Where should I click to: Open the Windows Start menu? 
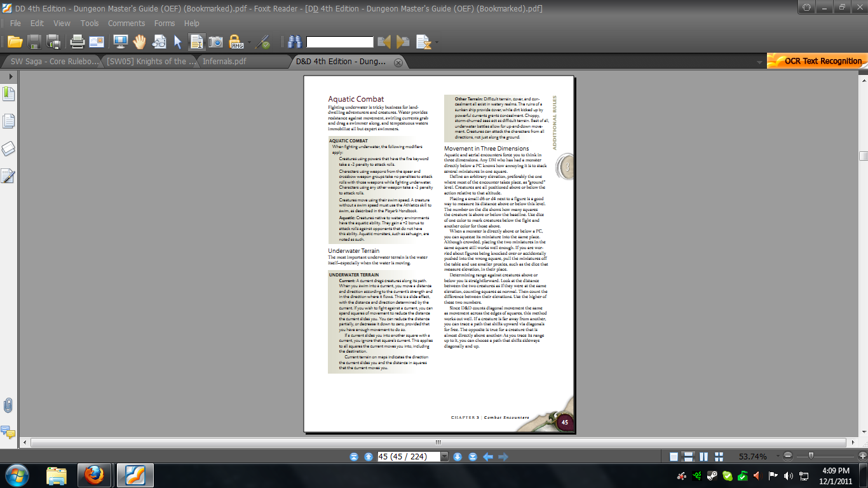(17, 475)
